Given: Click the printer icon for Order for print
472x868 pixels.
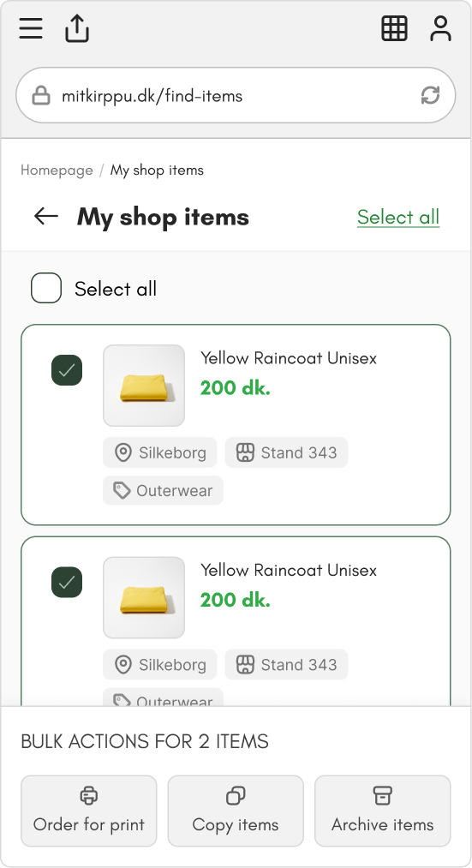Looking at the screenshot, I should click(x=88, y=796).
